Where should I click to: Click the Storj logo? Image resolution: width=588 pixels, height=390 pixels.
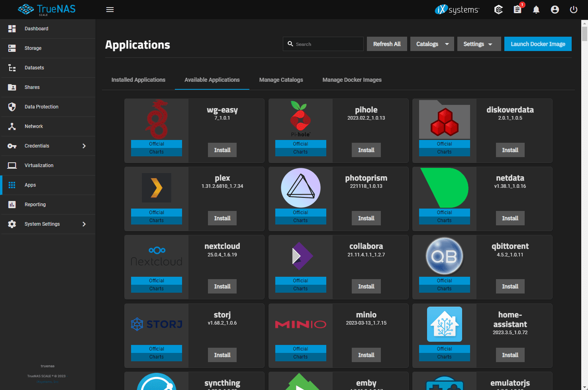(157, 324)
